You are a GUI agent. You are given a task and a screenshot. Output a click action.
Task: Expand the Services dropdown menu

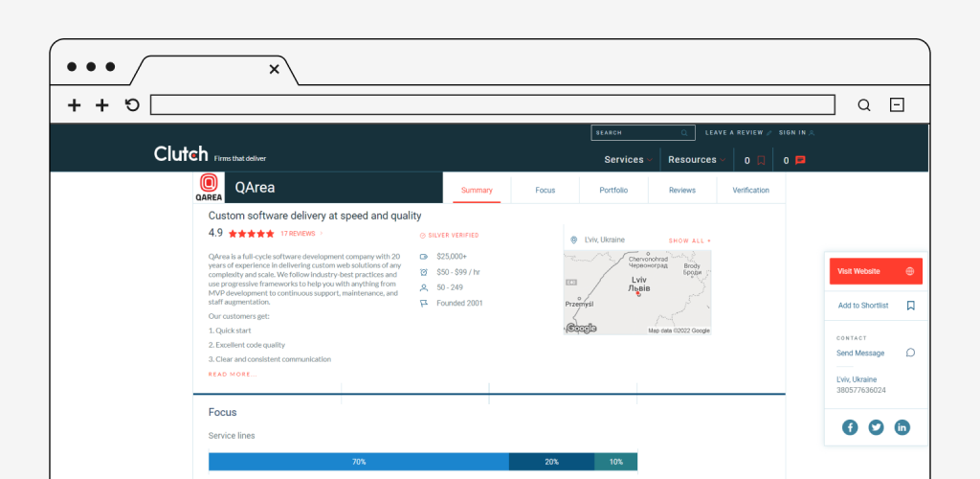(x=628, y=160)
